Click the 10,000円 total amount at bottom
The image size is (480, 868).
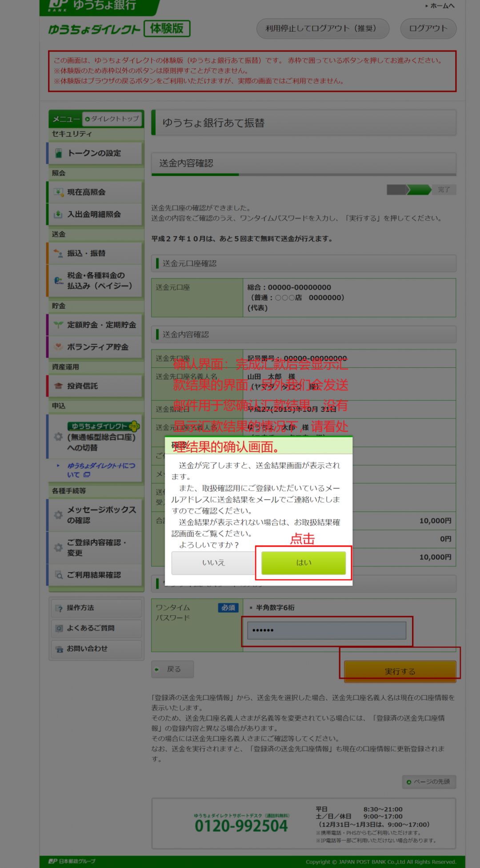(435, 557)
